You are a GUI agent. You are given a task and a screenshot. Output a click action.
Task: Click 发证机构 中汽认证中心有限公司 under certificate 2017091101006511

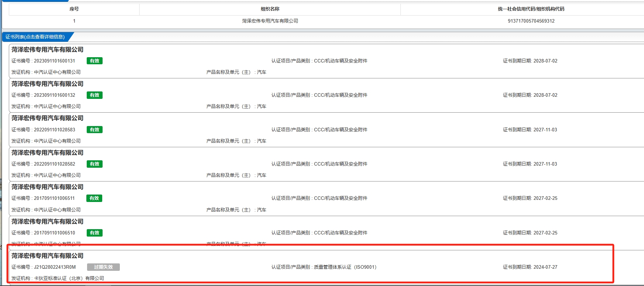(x=46, y=210)
